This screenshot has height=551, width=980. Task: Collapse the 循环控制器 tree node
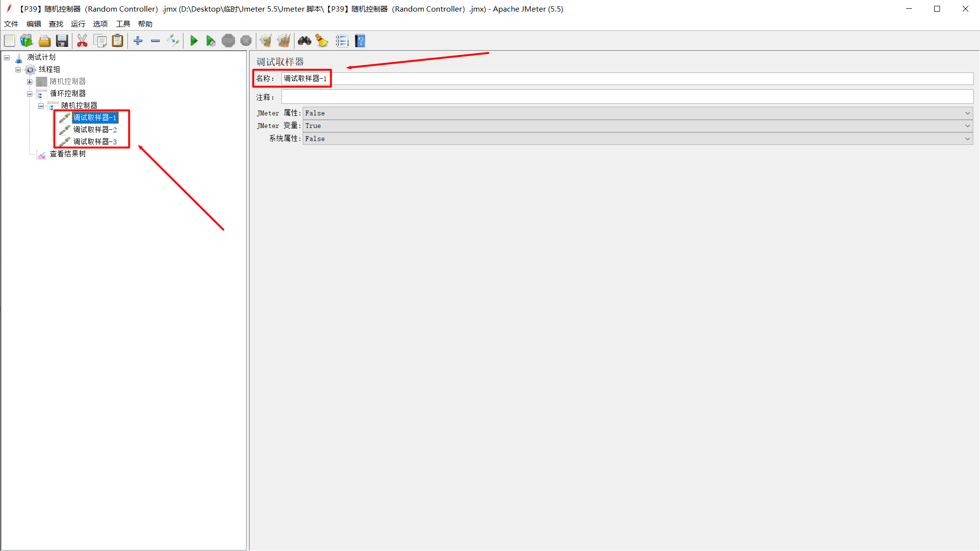pos(30,94)
